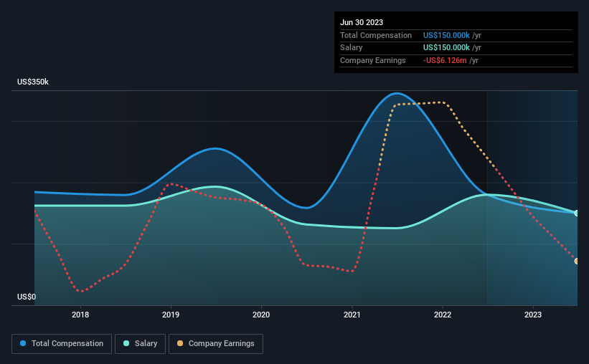Click the orange dot in Company Earnings legend

(x=180, y=343)
